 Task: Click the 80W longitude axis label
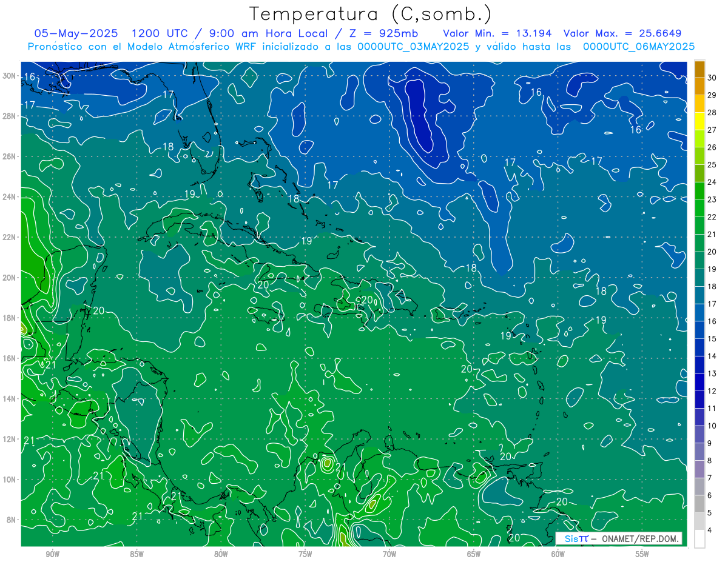click(221, 554)
